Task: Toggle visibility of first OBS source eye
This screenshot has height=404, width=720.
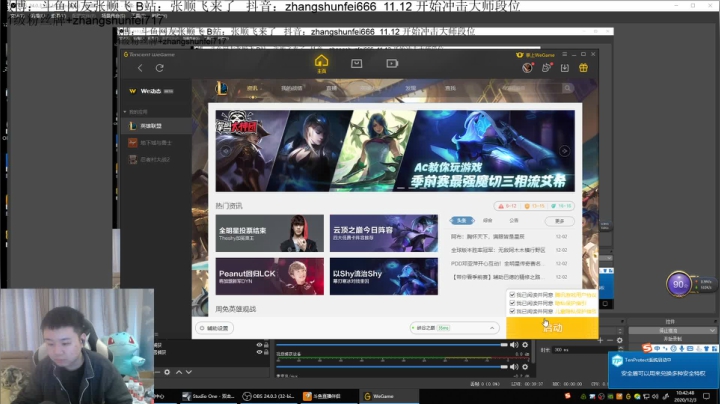Action: 259,345
